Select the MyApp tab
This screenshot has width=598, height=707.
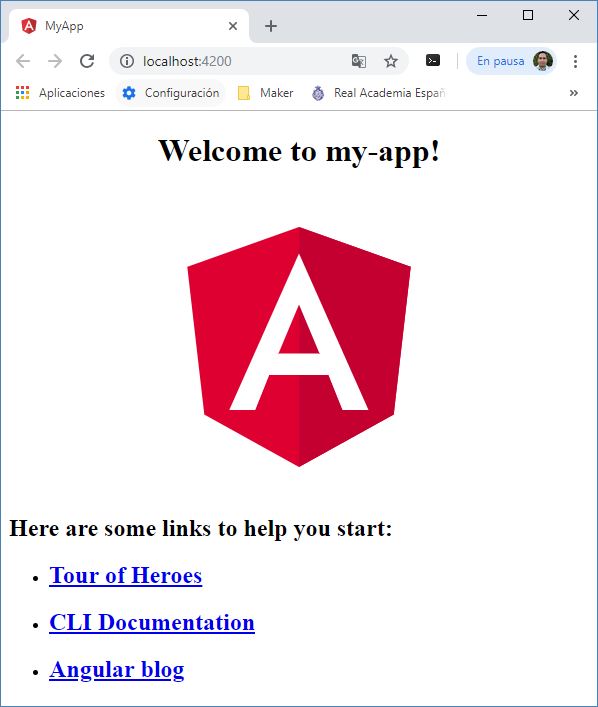pyautogui.click(x=129, y=26)
